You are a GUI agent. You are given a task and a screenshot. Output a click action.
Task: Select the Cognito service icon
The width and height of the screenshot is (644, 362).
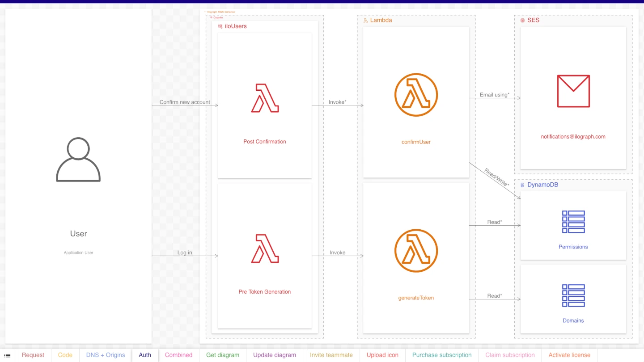[212, 17]
